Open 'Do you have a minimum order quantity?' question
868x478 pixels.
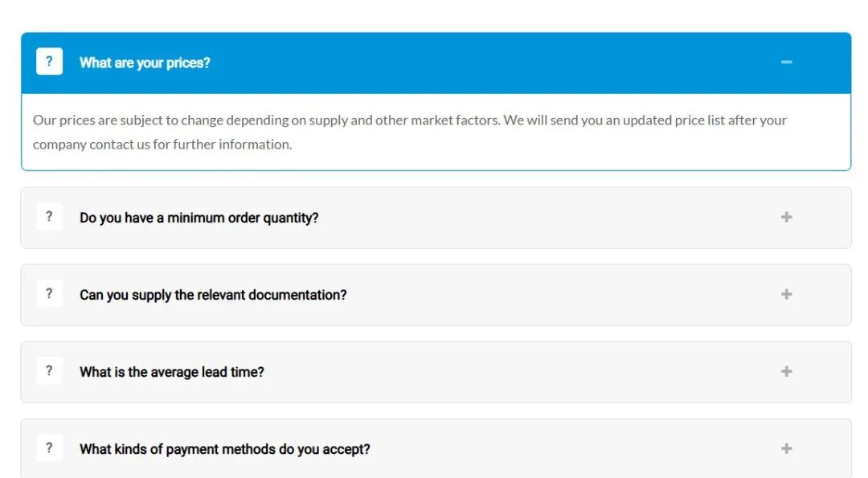[199, 218]
